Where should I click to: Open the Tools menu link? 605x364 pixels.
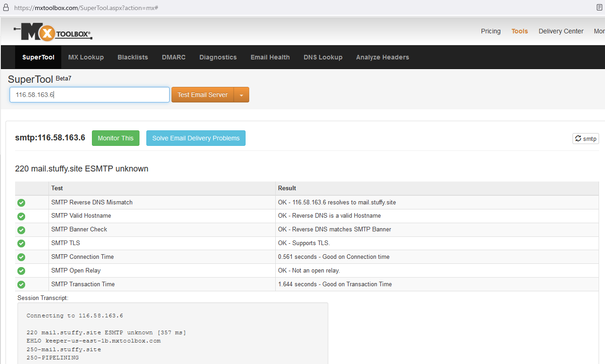519,31
